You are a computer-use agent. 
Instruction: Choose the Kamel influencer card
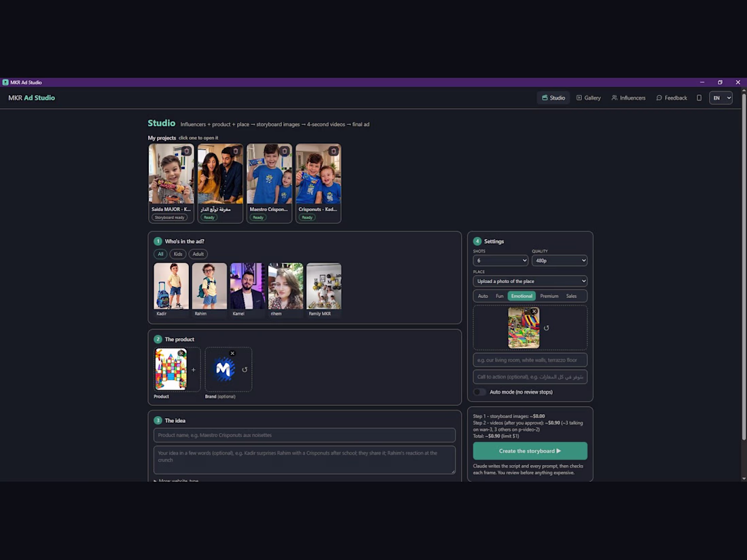click(247, 290)
